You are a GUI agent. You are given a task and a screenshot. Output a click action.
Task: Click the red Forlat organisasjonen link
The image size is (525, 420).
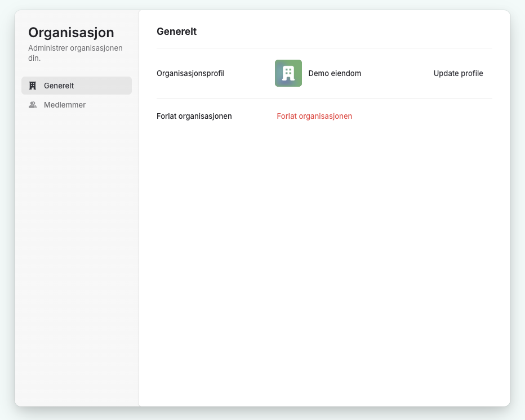(314, 116)
